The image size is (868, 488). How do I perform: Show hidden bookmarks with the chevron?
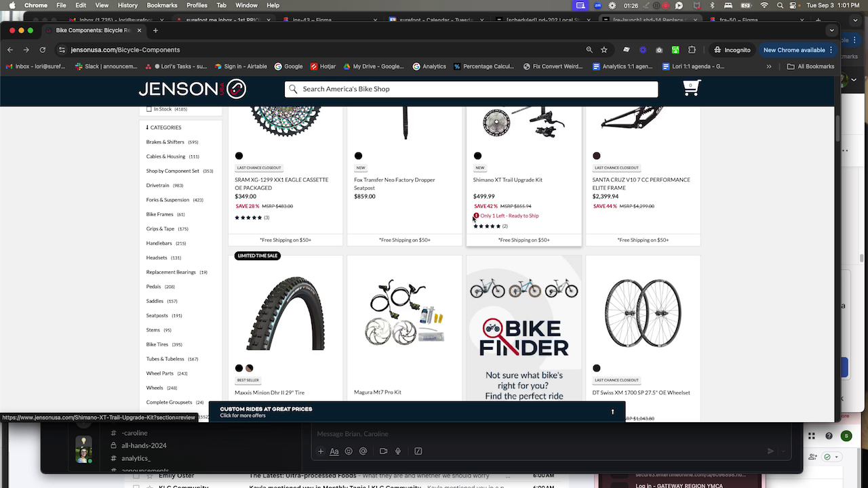[768, 66]
